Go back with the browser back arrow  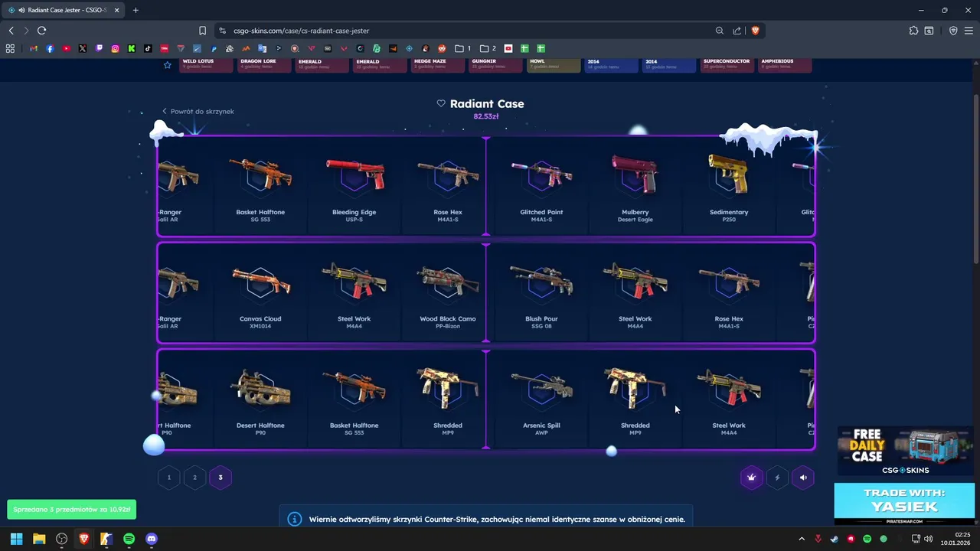tap(11, 31)
